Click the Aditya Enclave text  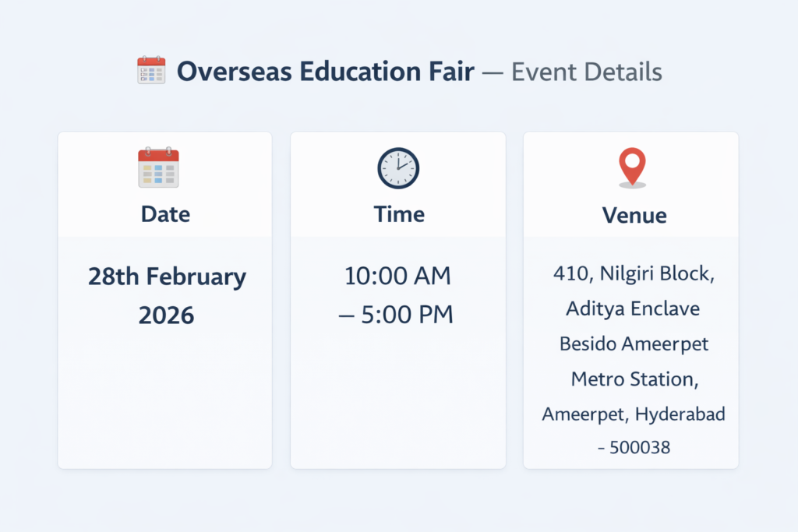(632, 308)
